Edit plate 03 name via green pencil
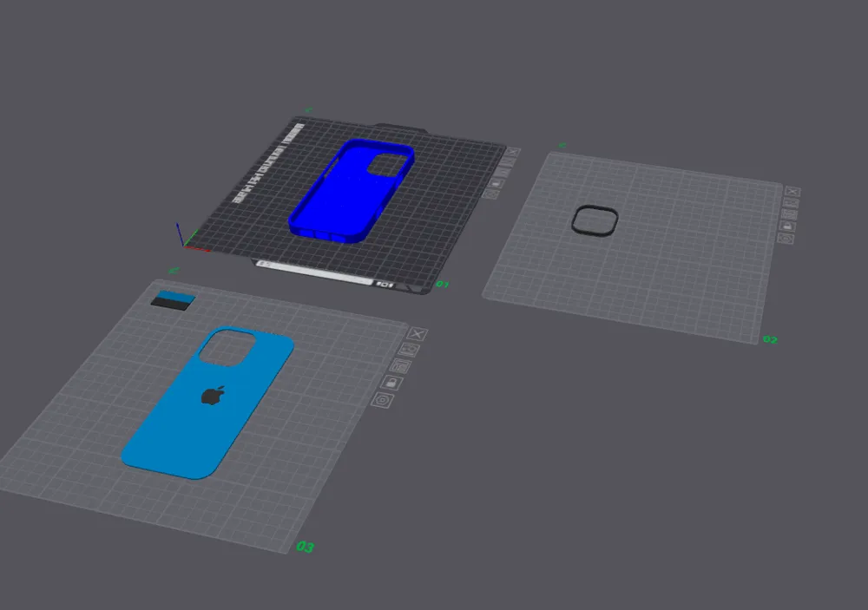The height and width of the screenshot is (610, 868). point(174,271)
